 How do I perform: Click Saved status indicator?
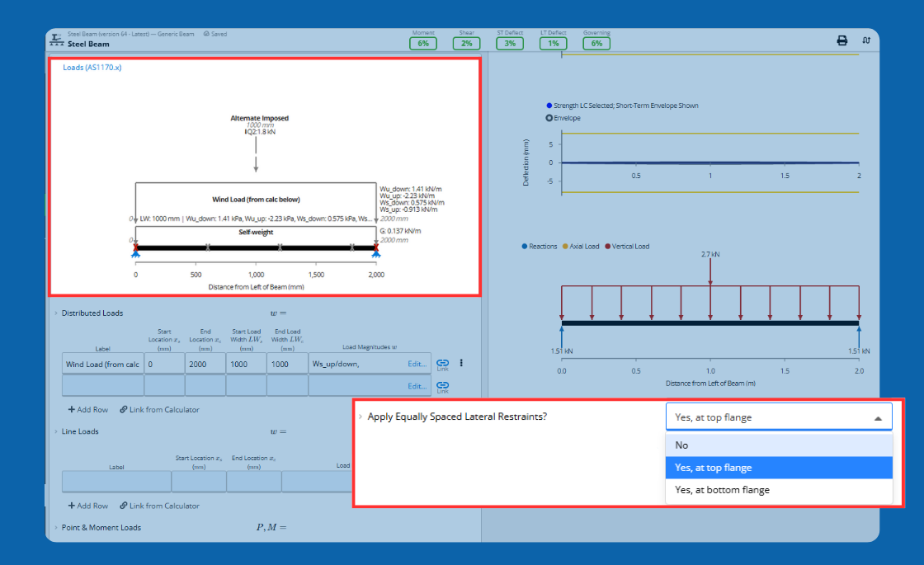215,34
